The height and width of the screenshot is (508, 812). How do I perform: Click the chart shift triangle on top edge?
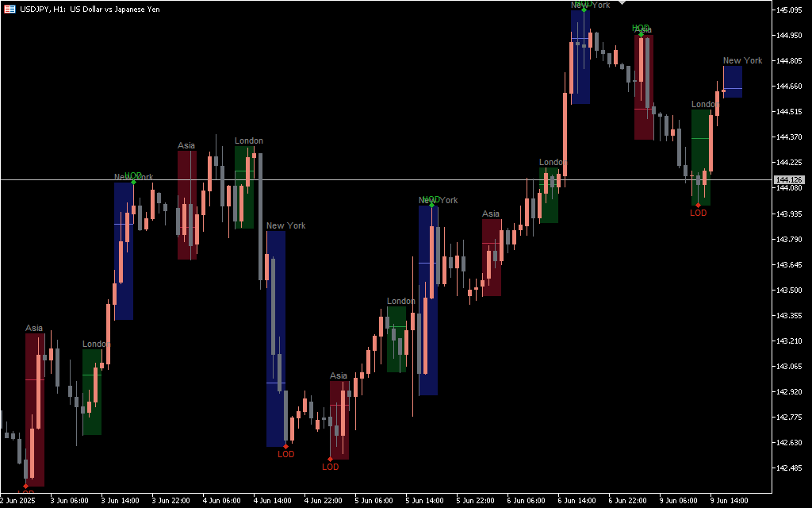(x=622, y=2)
